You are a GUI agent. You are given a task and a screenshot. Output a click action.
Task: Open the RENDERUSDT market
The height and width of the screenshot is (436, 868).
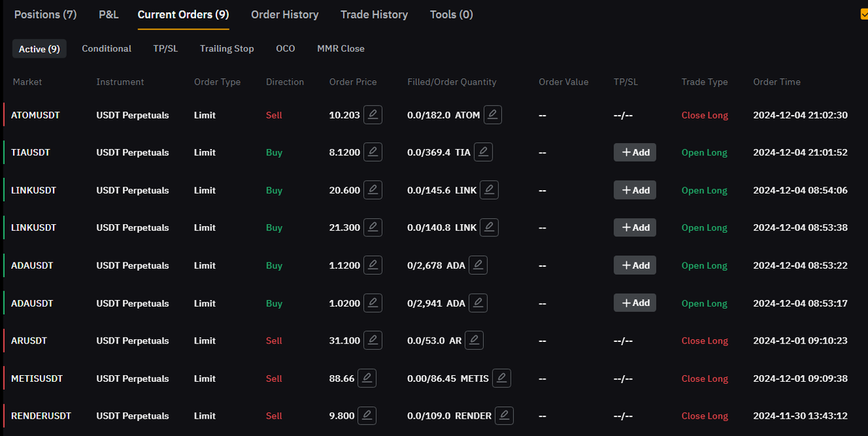click(41, 416)
